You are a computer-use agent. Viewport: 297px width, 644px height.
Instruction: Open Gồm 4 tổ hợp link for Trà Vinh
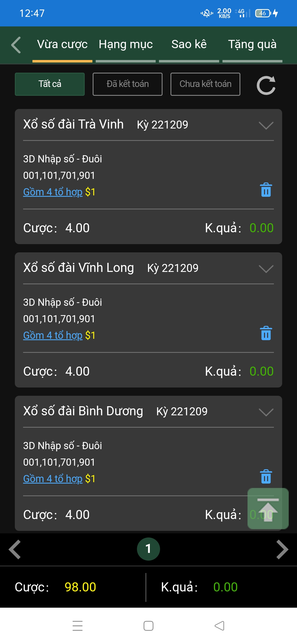tap(53, 192)
